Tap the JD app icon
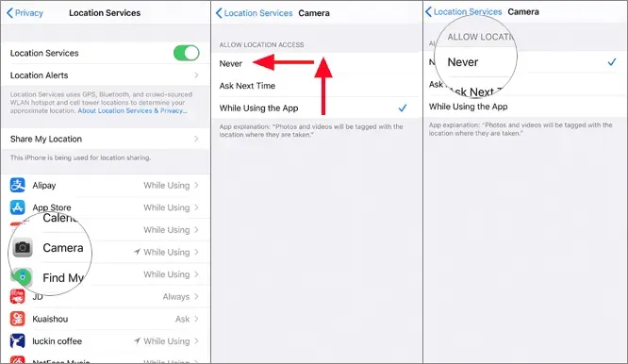The height and width of the screenshot is (364, 628). [18, 296]
